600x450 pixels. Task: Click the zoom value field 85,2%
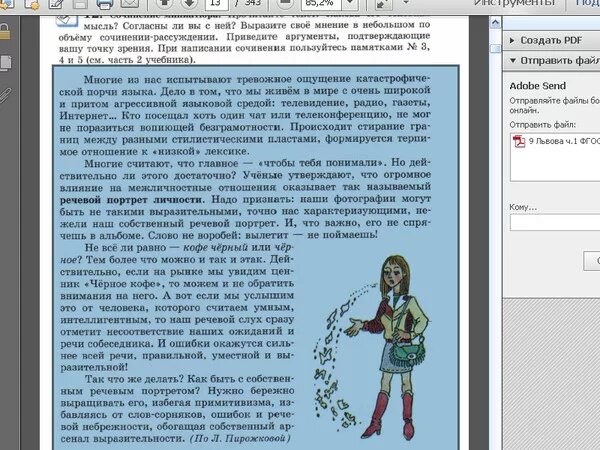[x=321, y=4]
